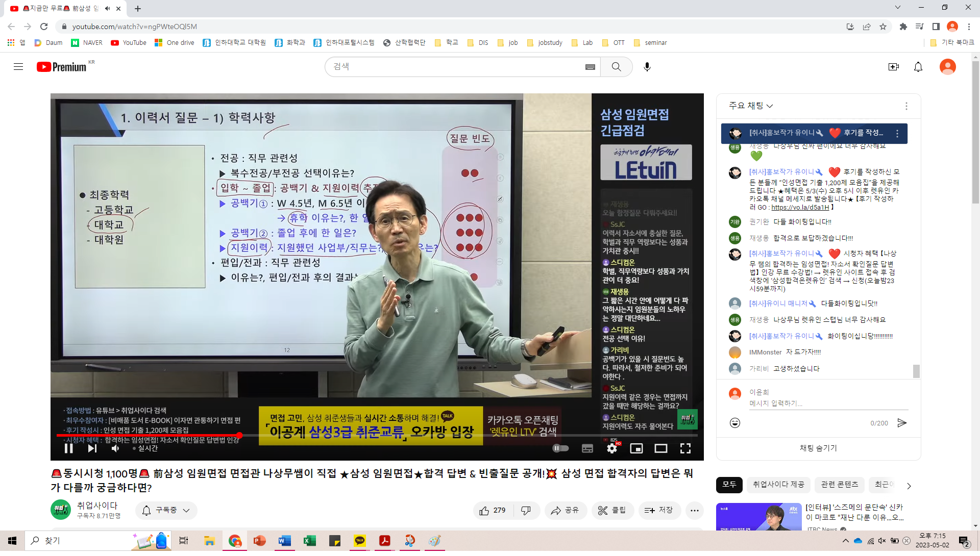The width and height of the screenshot is (980, 556).
Task: Open KakaoTalk from the taskbar
Action: 360,541
